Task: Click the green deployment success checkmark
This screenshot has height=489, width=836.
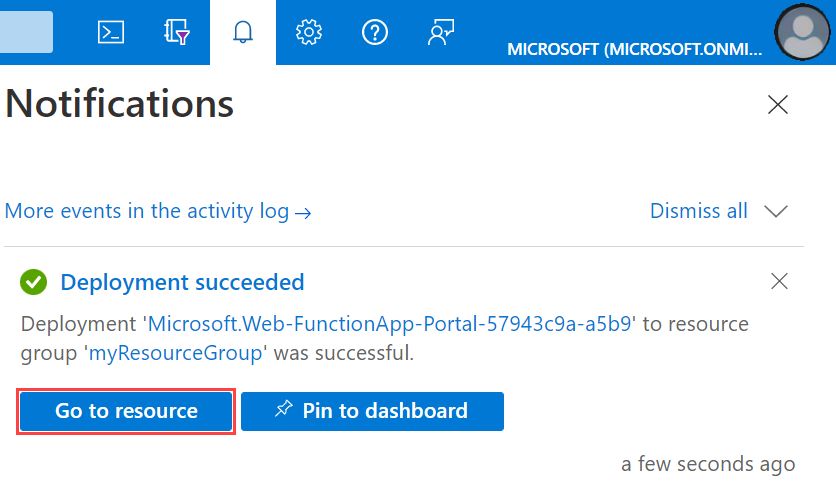Action: [x=34, y=282]
